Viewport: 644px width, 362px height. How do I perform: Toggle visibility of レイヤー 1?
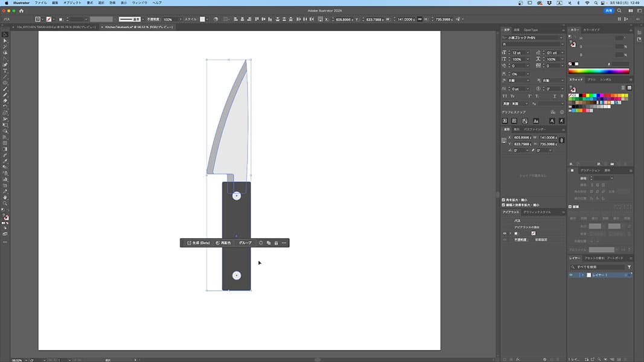coord(572,275)
